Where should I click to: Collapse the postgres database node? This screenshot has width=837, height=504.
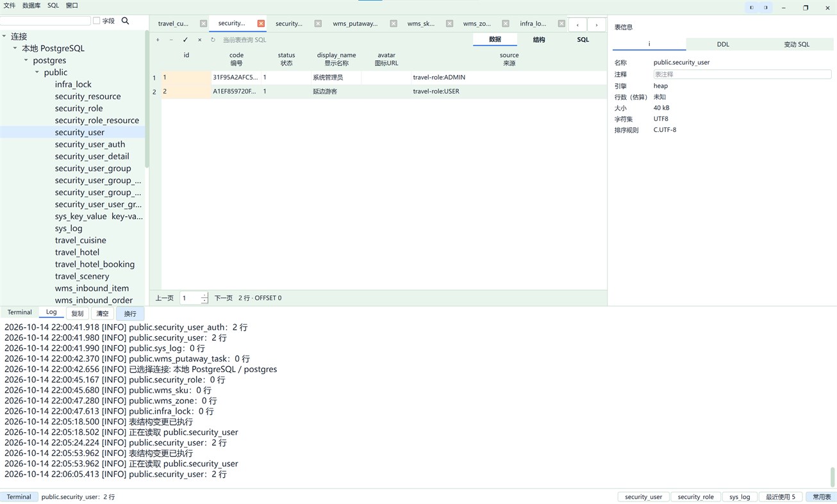(x=26, y=60)
